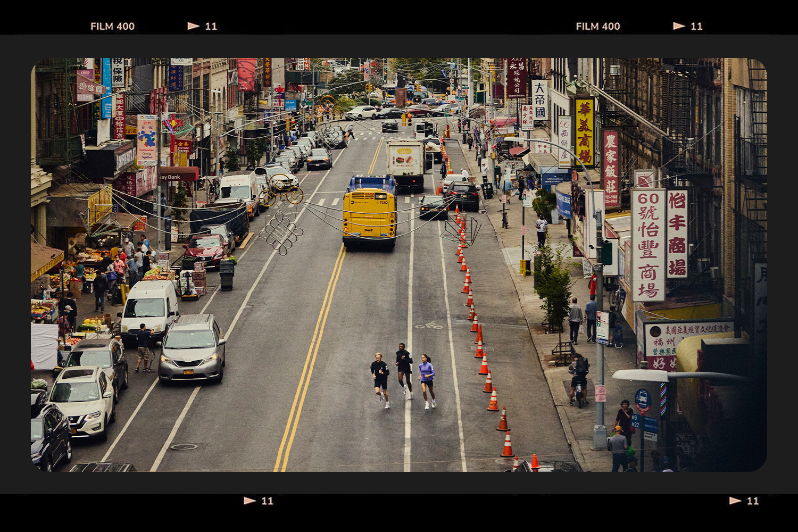Click the white sign starting with number 60
Screen dimensions: 798x532
click(648, 245)
